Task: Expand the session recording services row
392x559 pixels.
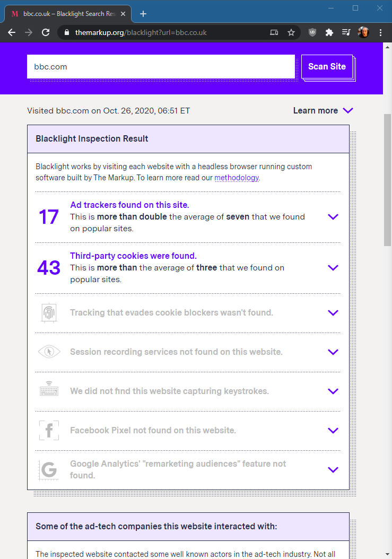Action: (333, 352)
